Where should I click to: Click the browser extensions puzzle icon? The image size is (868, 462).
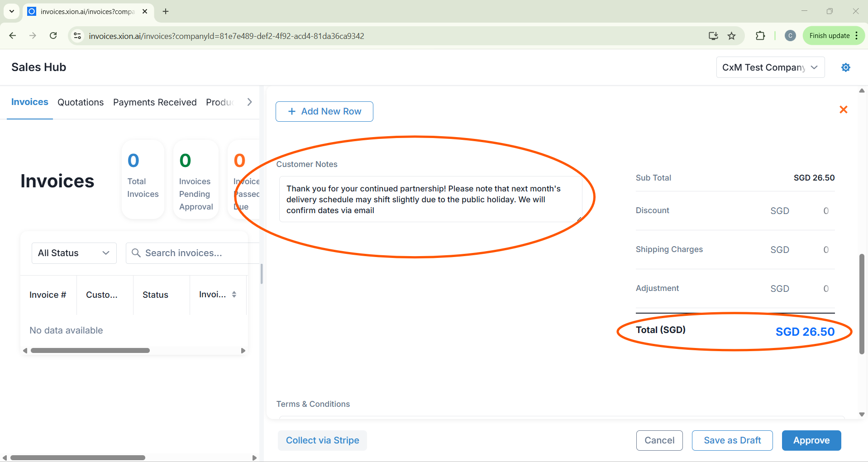760,36
